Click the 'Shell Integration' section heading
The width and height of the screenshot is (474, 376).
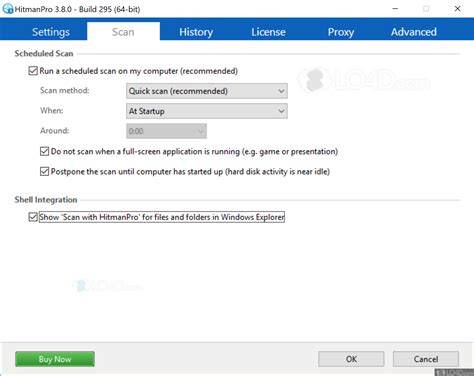point(46,200)
